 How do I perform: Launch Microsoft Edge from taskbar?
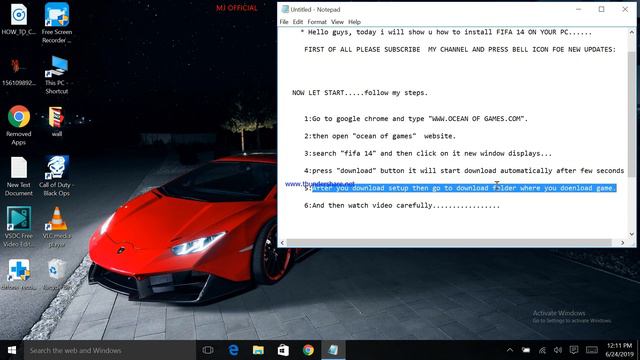tap(233, 350)
